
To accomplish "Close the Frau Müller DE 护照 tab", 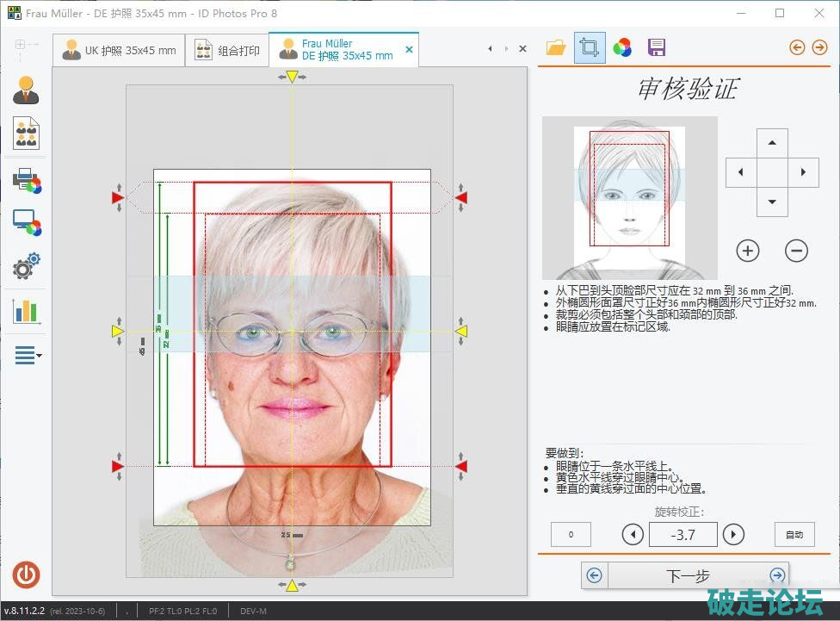I will [410, 50].
